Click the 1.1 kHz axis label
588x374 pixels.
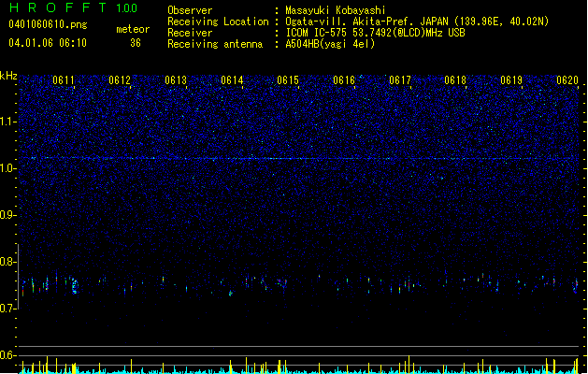click(x=8, y=122)
